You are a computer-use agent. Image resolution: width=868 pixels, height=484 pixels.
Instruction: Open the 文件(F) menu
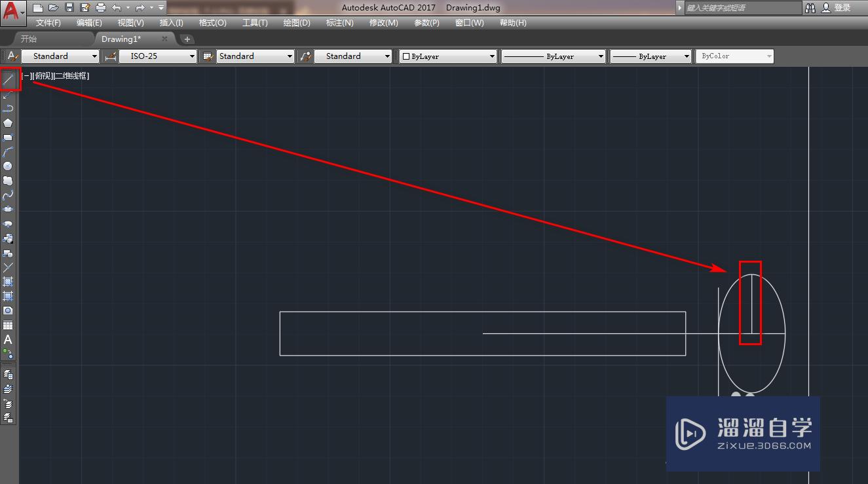pyautogui.click(x=48, y=23)
